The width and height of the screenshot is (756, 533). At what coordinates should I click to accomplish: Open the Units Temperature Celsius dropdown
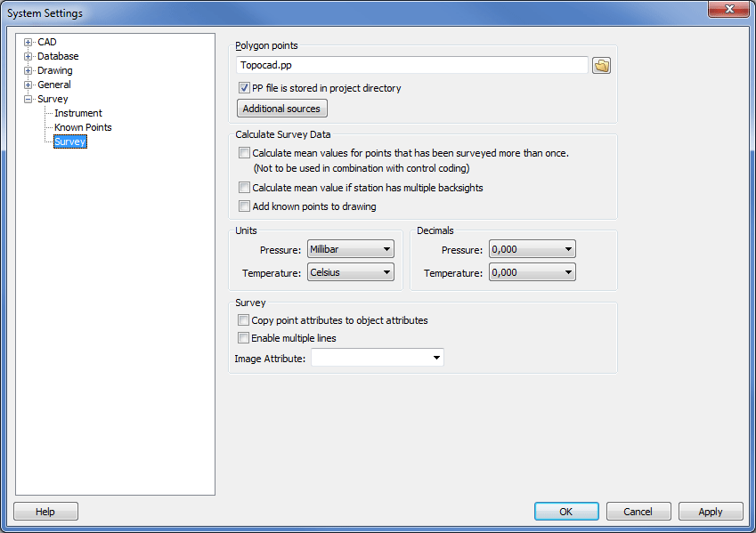tap(350, 272)
